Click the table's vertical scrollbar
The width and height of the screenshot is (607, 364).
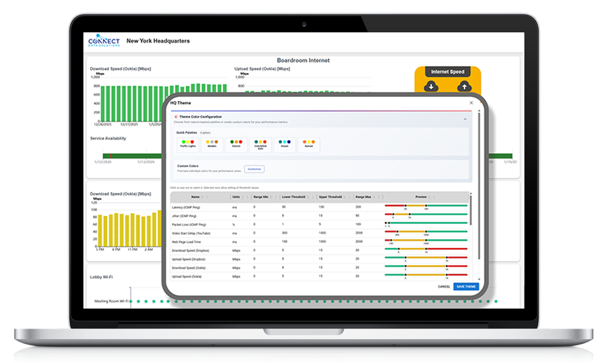click(x=470, y=212)
